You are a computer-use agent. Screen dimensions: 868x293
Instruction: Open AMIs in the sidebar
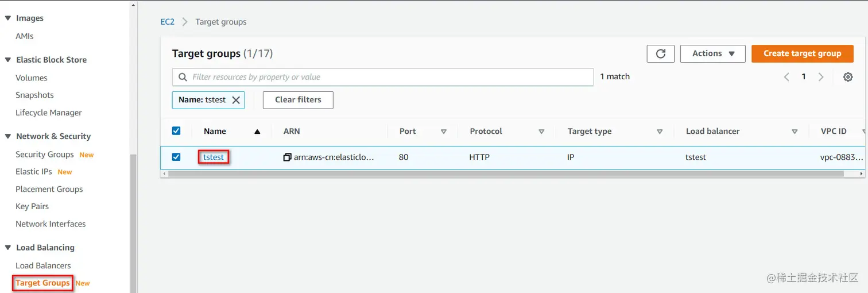coord(25,36)
